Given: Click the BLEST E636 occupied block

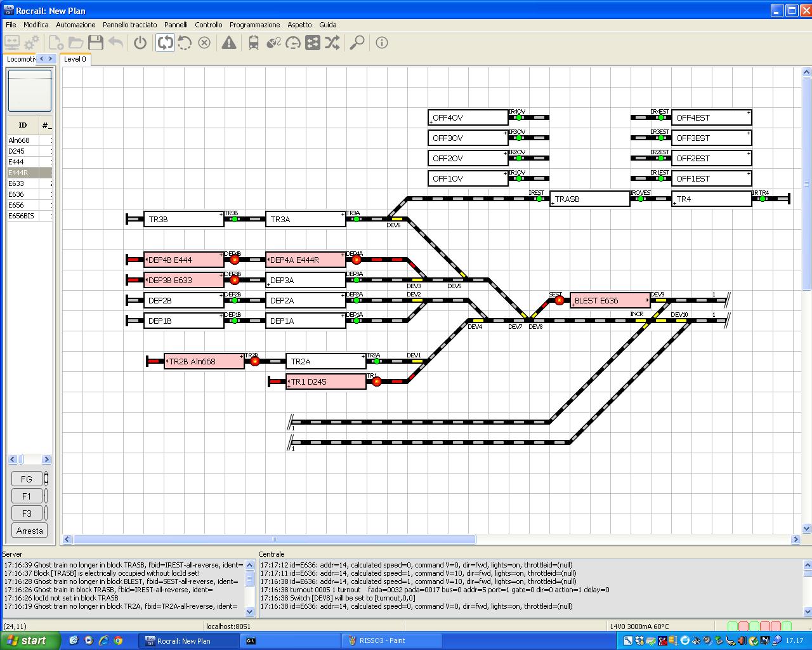Looking at the screenshot, I should click(610, 300).
